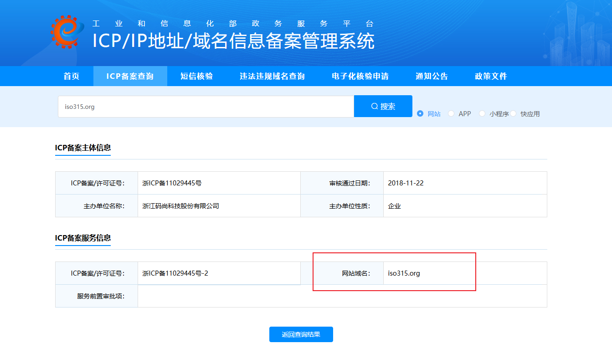Click the ICP备案主体信息 section heading

(83, 148)
